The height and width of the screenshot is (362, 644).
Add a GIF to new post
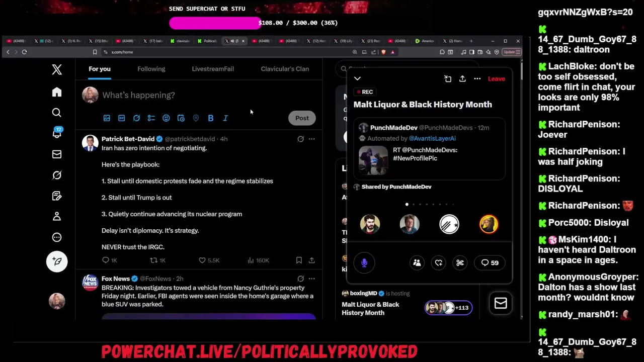pyautogui.click(x=121, y=118)
